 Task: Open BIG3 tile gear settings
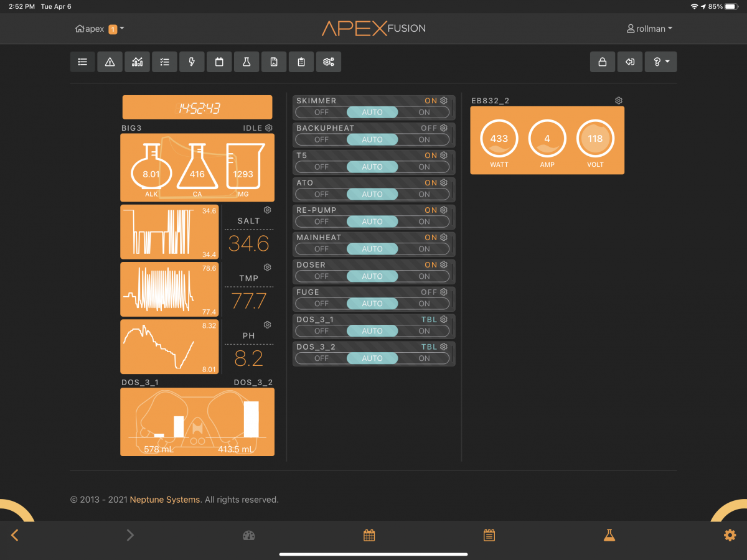269,128
